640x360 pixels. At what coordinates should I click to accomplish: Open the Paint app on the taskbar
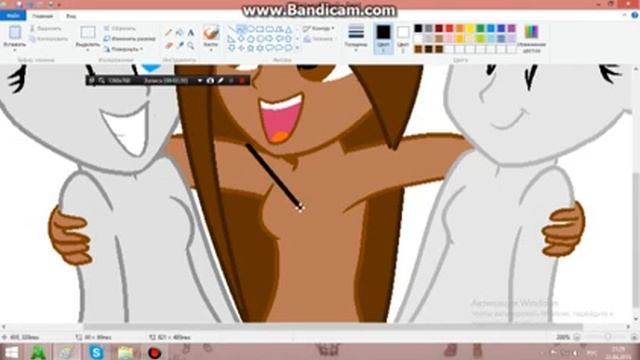(x=67, y=352)
